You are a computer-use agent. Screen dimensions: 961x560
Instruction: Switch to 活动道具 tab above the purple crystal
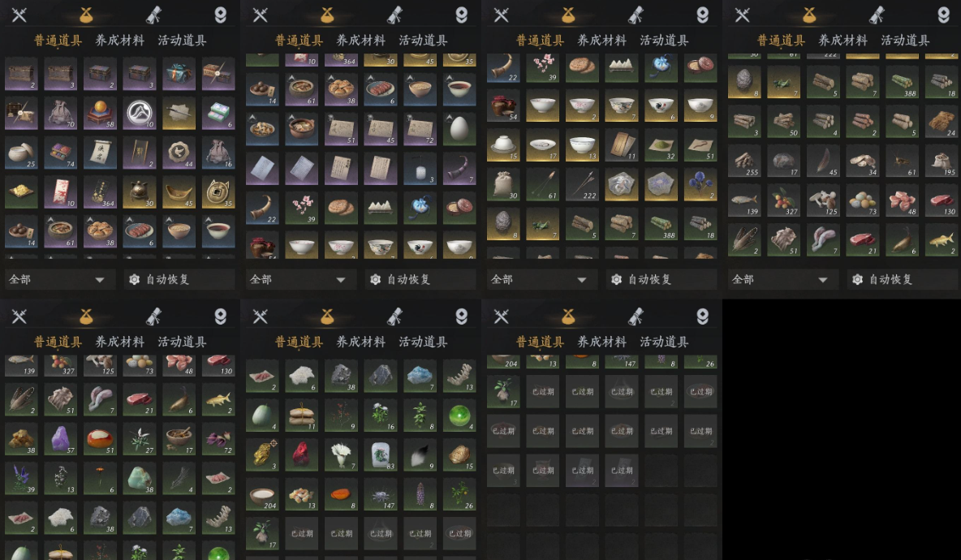point(182,341)
